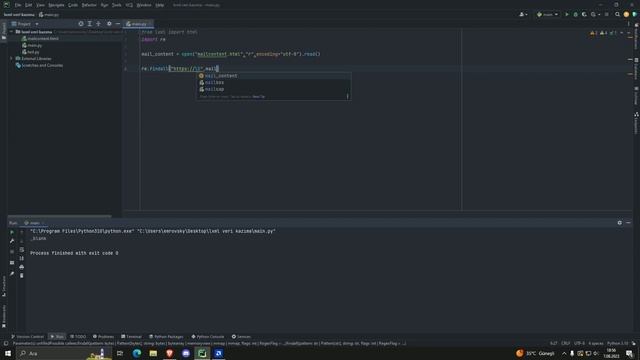Expand External Libraries node
Viewport: 640px width, 360px height.
click(x=11, y=58)
